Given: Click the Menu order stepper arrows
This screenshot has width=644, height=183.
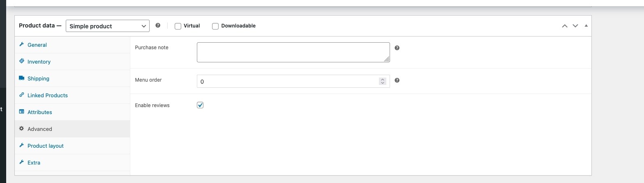Looking at the screenshot, I should tap(383, 81).
